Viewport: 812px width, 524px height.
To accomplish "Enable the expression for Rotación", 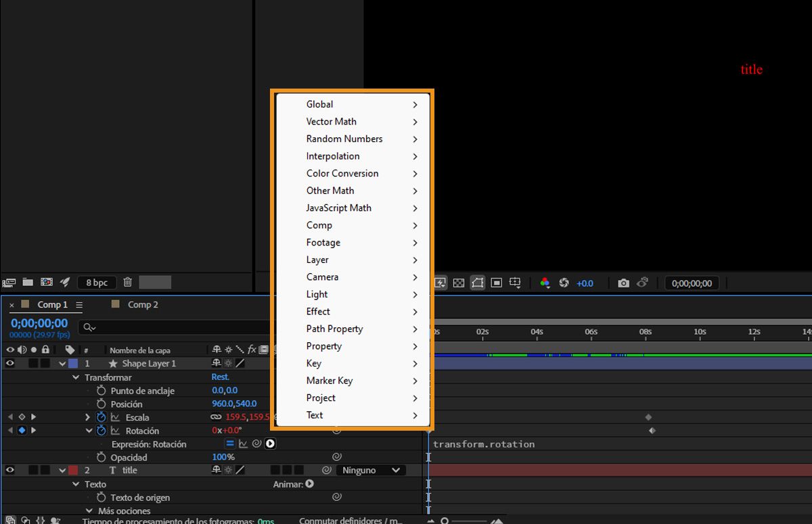I will coord(229,443).
